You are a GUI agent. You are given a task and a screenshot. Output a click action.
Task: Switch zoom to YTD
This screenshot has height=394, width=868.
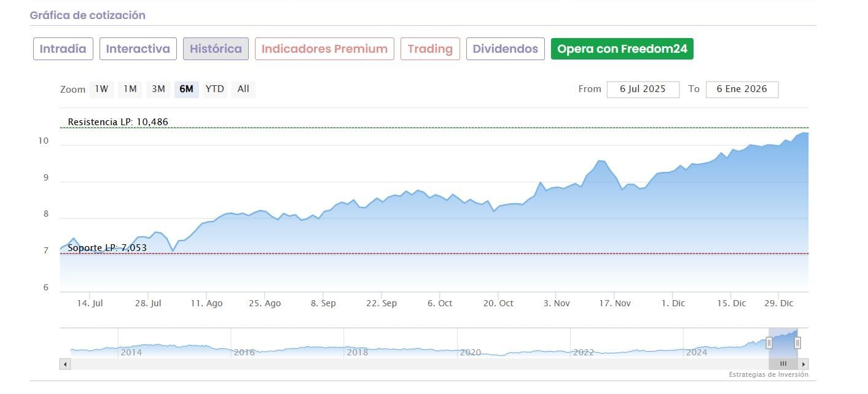click(214, 89)
